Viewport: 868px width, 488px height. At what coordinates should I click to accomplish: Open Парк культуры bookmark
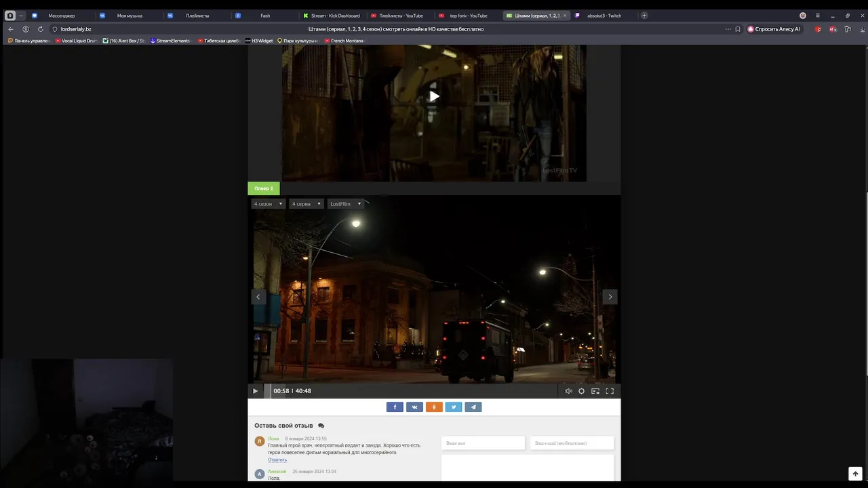[297, 41]
